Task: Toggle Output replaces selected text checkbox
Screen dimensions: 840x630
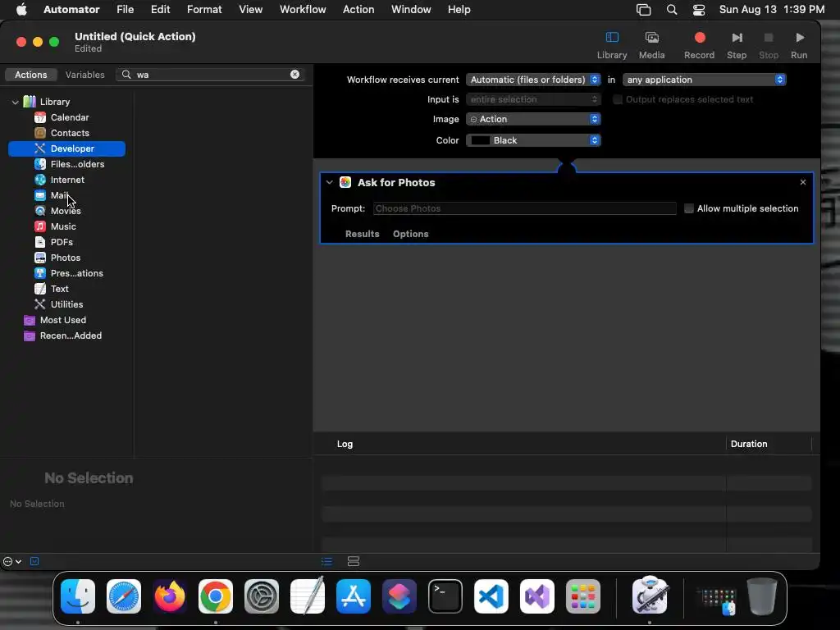Action: tap(618, 99)
